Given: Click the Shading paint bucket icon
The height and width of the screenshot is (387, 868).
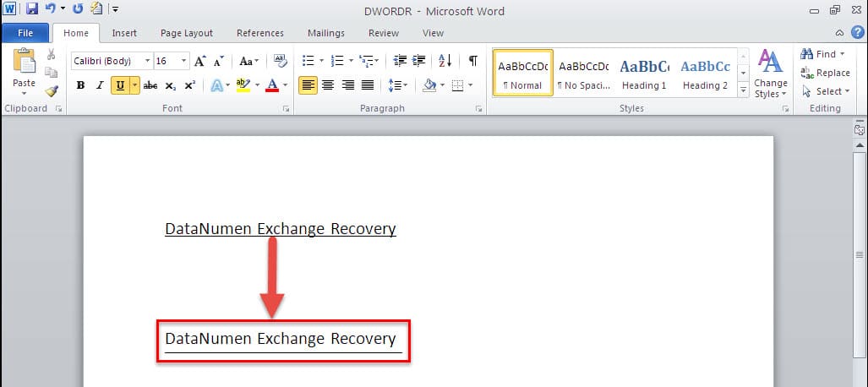Looking at the screenshot, I should 429,85.
